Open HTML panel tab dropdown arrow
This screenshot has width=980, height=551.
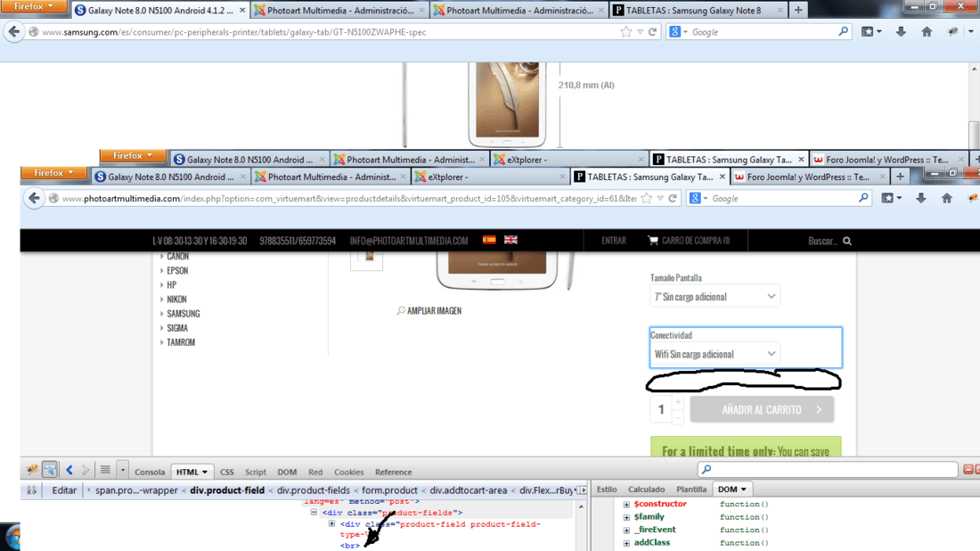click(x=204, y=473)
